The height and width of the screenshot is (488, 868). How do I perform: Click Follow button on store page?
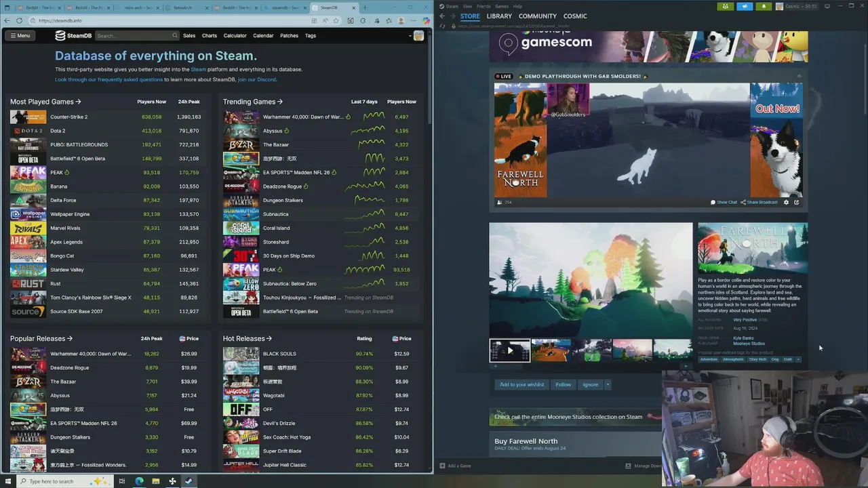(x=564, y=384)
